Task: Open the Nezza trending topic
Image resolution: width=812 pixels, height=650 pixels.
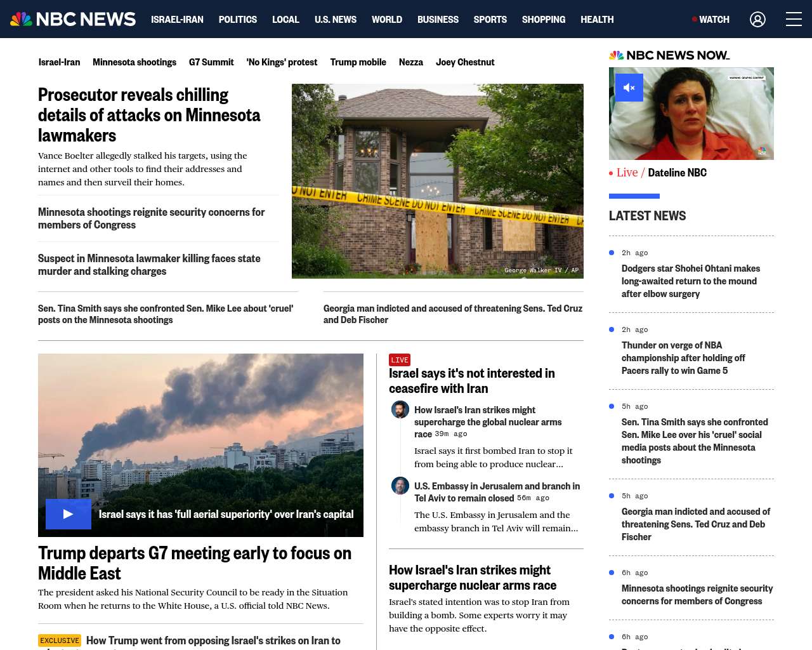Action: point(410,62)
